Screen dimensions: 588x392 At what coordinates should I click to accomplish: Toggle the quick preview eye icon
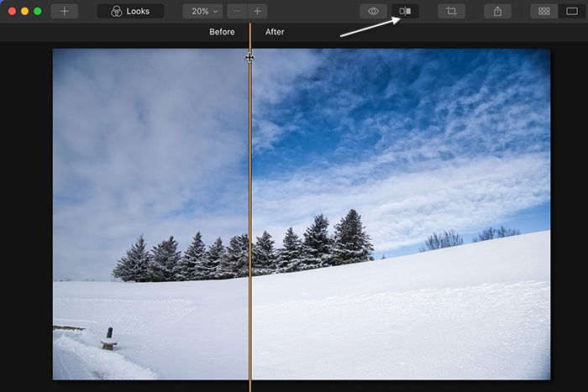coord(373,11)
